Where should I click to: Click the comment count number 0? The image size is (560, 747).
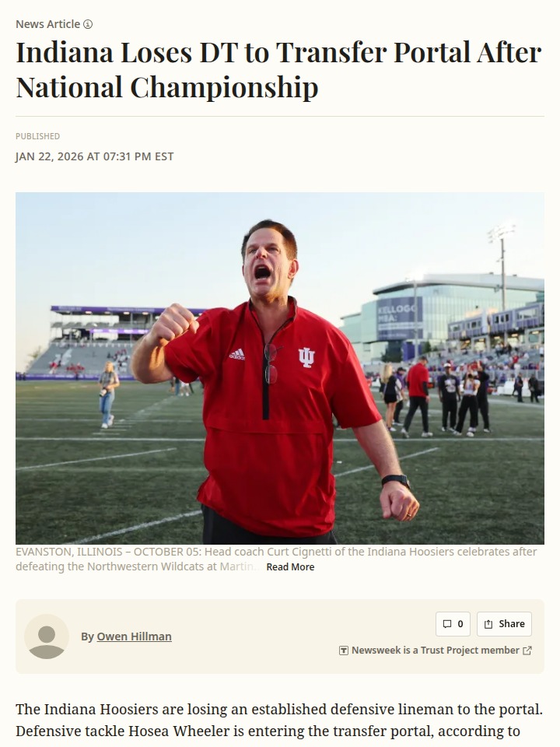[460, 624]
